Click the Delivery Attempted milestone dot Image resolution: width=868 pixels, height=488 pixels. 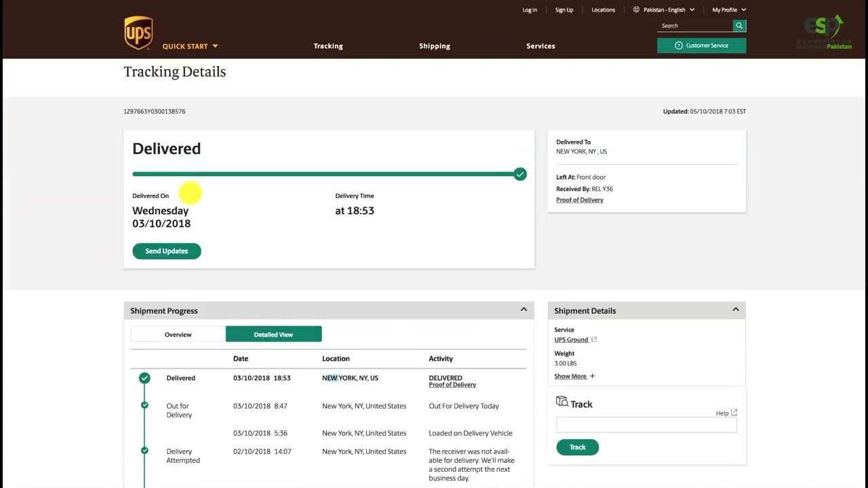click(144, 450)
